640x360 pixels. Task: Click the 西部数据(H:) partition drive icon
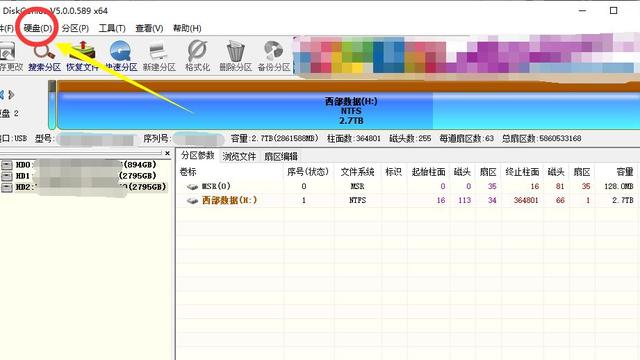(192, 200)
